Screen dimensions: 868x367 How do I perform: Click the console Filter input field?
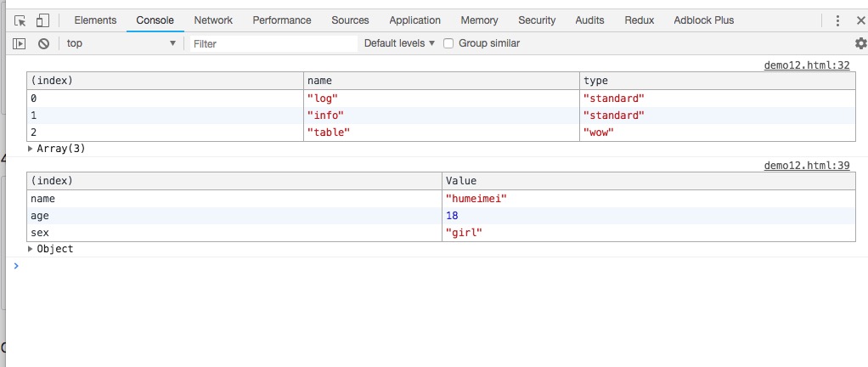point(272,43)
